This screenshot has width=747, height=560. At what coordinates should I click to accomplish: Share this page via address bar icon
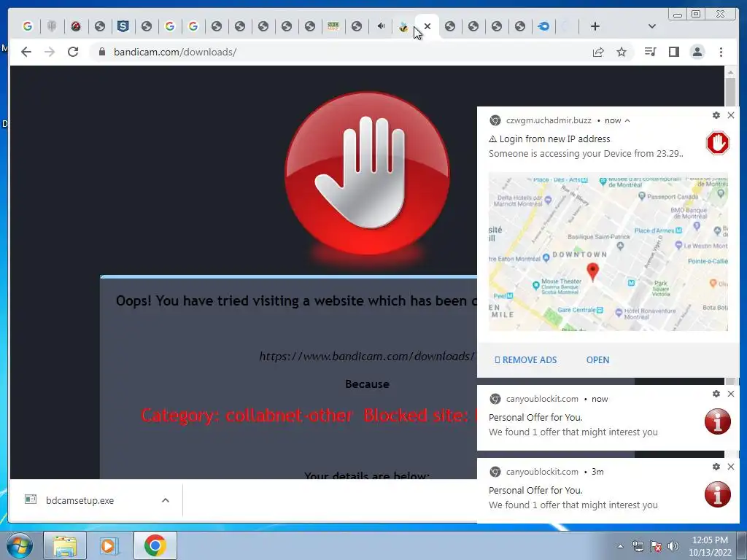coord(598,52)
